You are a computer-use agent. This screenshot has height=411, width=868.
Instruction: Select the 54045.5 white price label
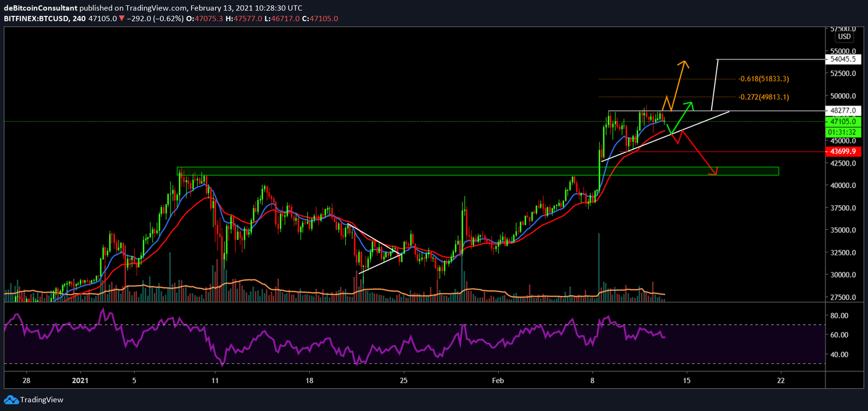pos(844,59)
